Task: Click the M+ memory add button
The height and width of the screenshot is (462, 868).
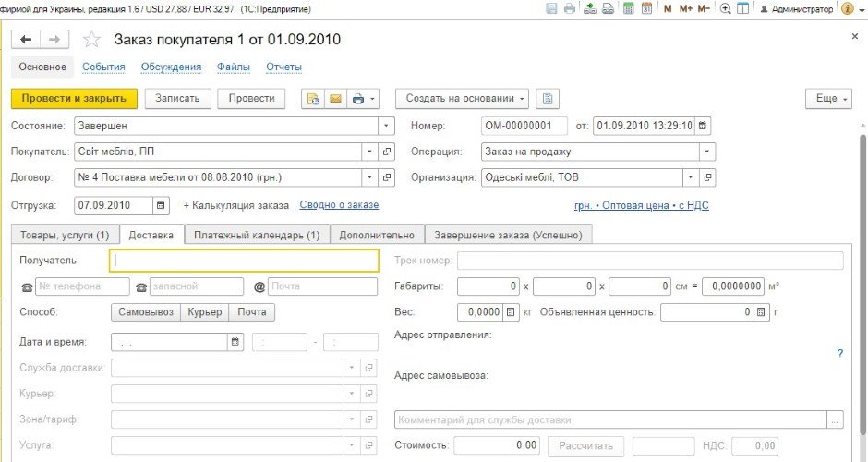Action: [685, 9]
